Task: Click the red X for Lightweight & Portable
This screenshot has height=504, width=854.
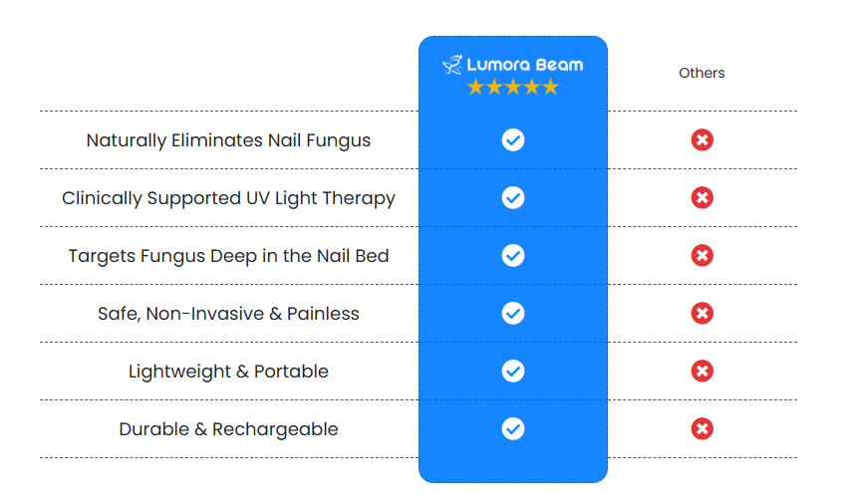Action: [x=703, y=372]
